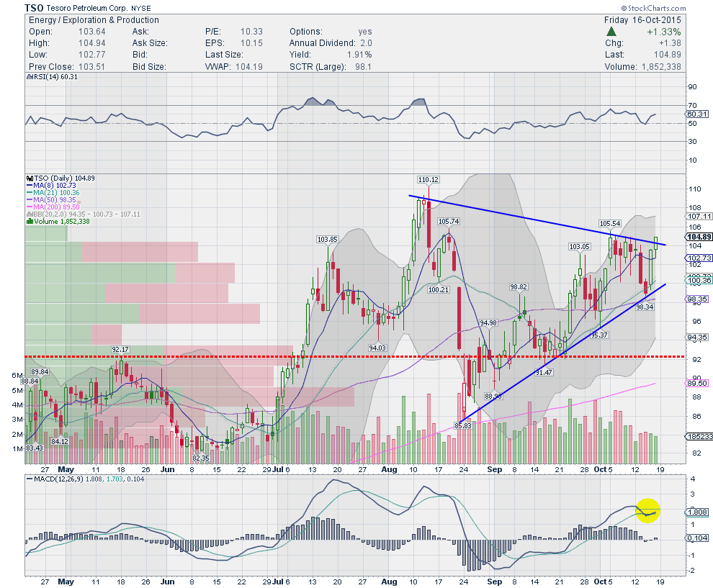
Task: Click the Energy / Exploration & Production sector text
Action: (94, 20)
